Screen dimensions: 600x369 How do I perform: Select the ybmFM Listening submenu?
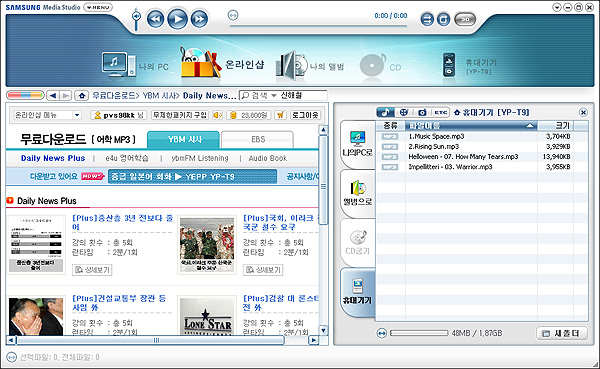click(200, 158)
